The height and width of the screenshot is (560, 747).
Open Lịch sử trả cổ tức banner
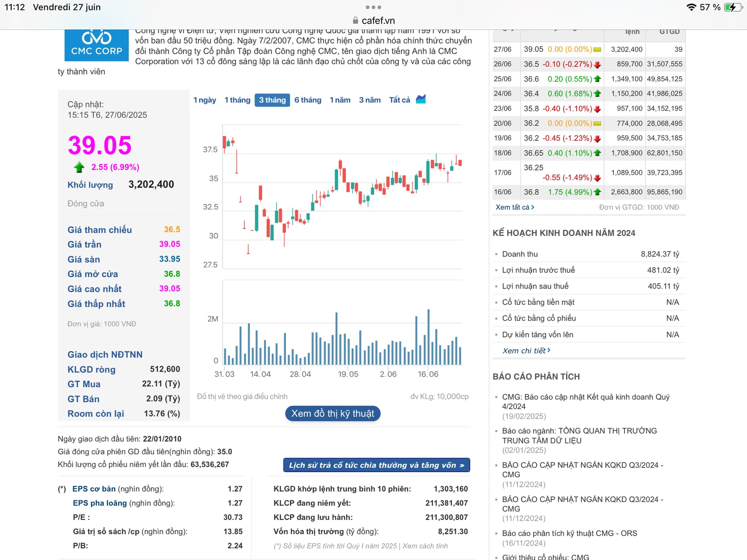pyautogui.click(x=376, y=465)
